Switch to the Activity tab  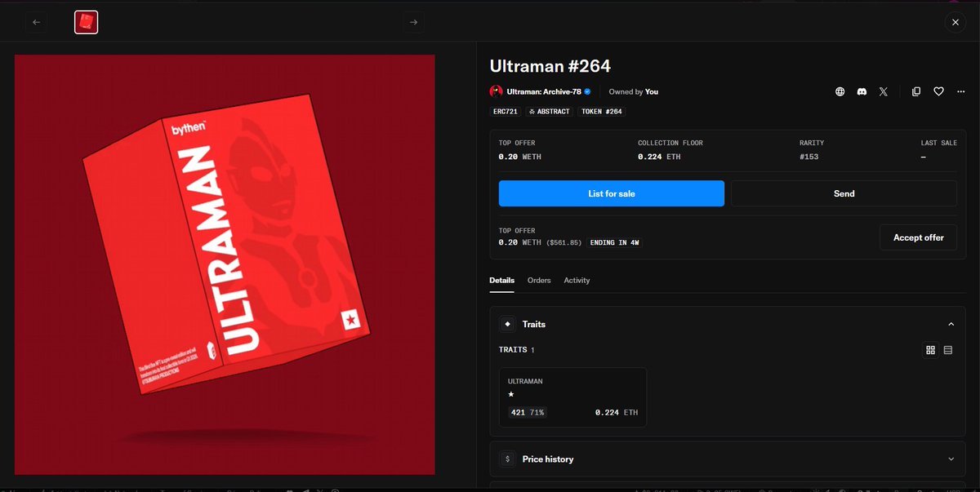pos(577,280)
